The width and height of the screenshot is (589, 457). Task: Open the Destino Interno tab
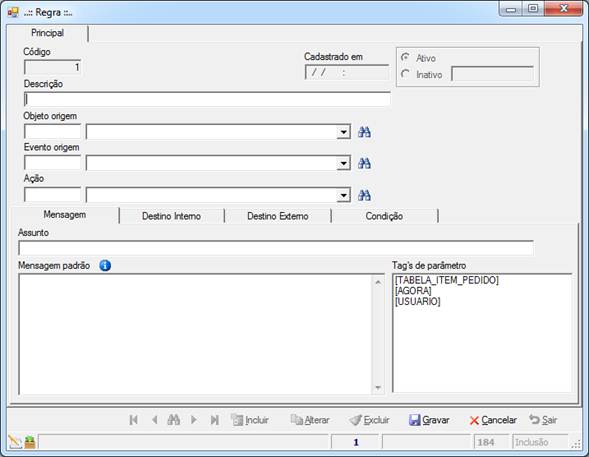pyautogui.click(x=171, y=216)
